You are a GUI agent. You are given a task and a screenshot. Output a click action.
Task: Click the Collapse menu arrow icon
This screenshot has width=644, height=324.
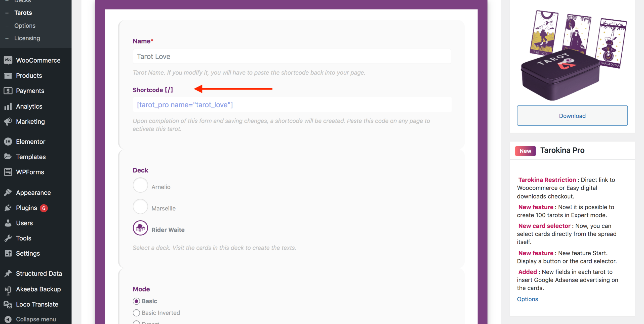(8, 319)
